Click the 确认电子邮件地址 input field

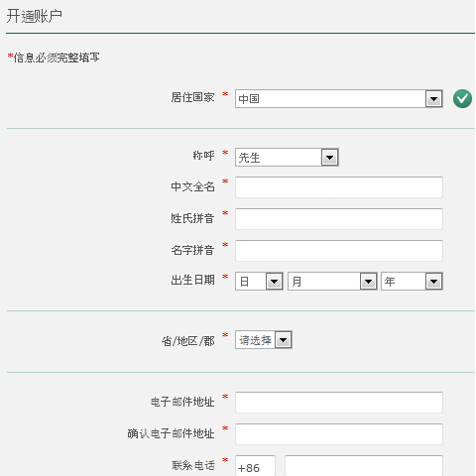tap(339, 434)
